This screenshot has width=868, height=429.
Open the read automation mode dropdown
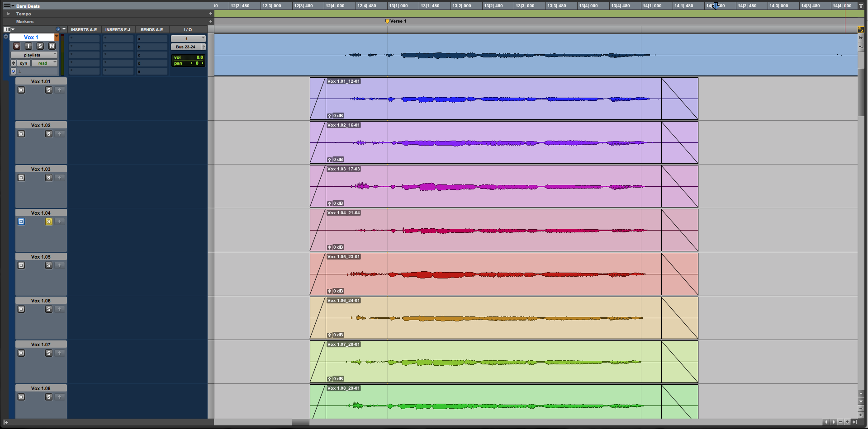pos(44,63)
